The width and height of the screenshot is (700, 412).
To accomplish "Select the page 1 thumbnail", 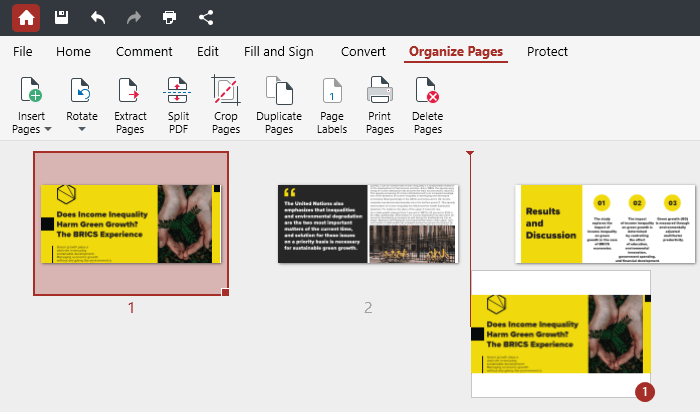I will pos(131,224).
